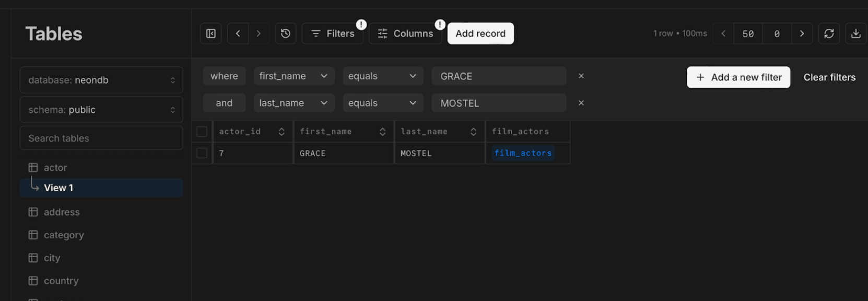Image resolution: width=868 pixels, height=301 pixels.
Task: Select checkbox for actor row 7
Action: 202,153
